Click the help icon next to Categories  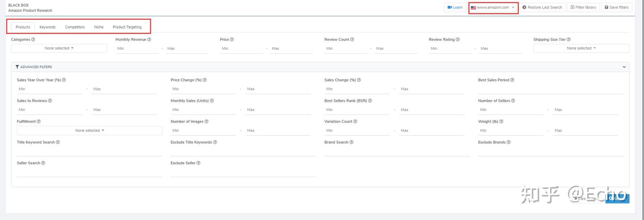(33, 39)
